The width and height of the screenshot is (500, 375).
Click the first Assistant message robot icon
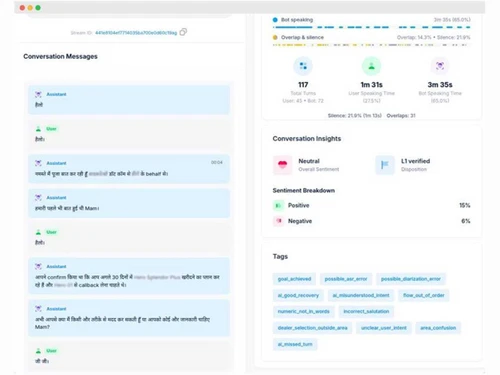pyautogui.click(x=38, y=94)
